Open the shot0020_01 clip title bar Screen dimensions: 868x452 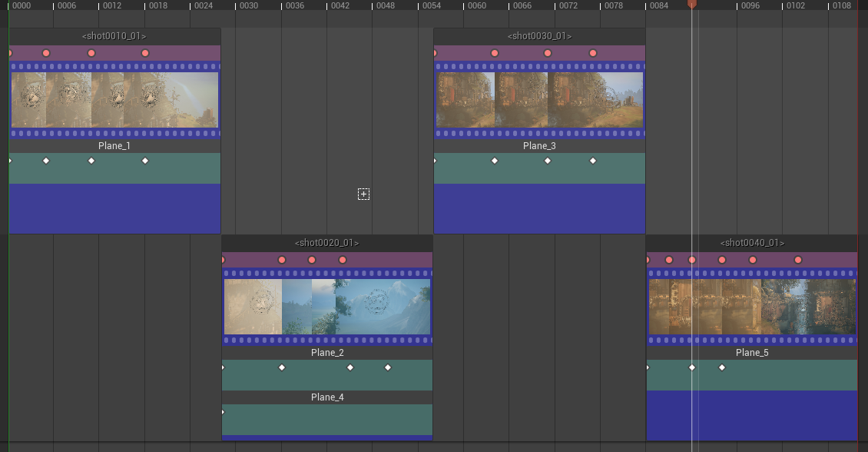(x=327, y=242)
